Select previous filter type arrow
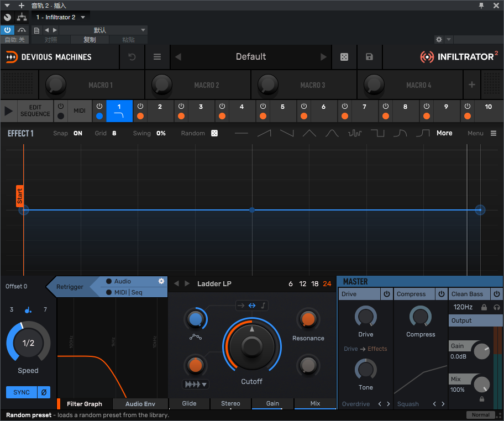The width and height of the screenshot is (504, 421). coord(176,283)
